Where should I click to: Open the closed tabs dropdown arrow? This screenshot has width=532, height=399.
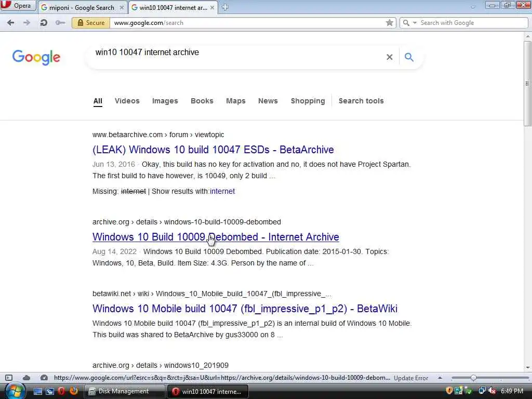(x=473, y=7)
